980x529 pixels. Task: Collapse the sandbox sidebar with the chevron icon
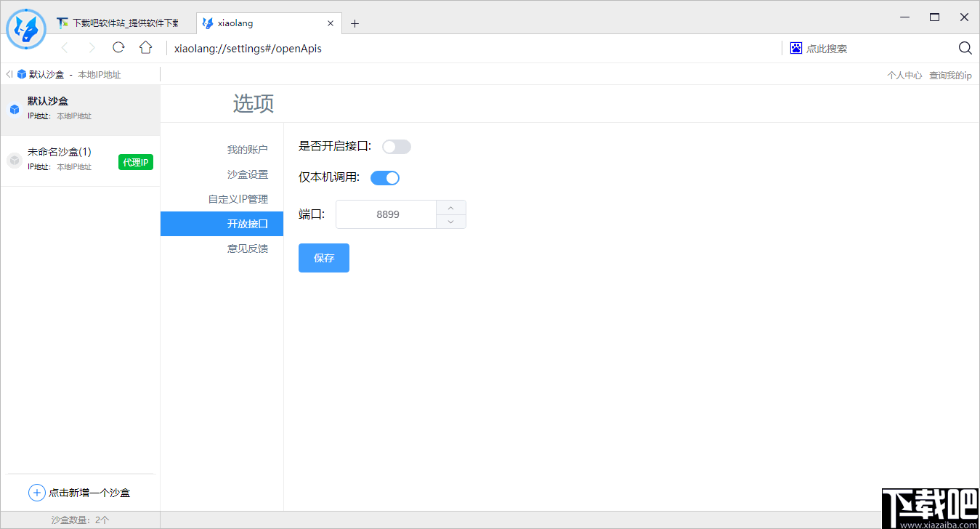pyautogui.click(x=8, y=73)
